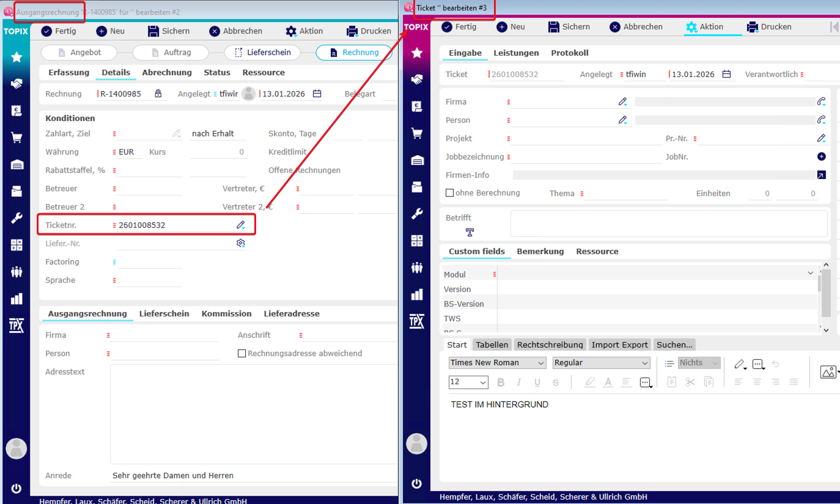
Task: Click the Adresstext text area
Action: click(x=254, y=414)
